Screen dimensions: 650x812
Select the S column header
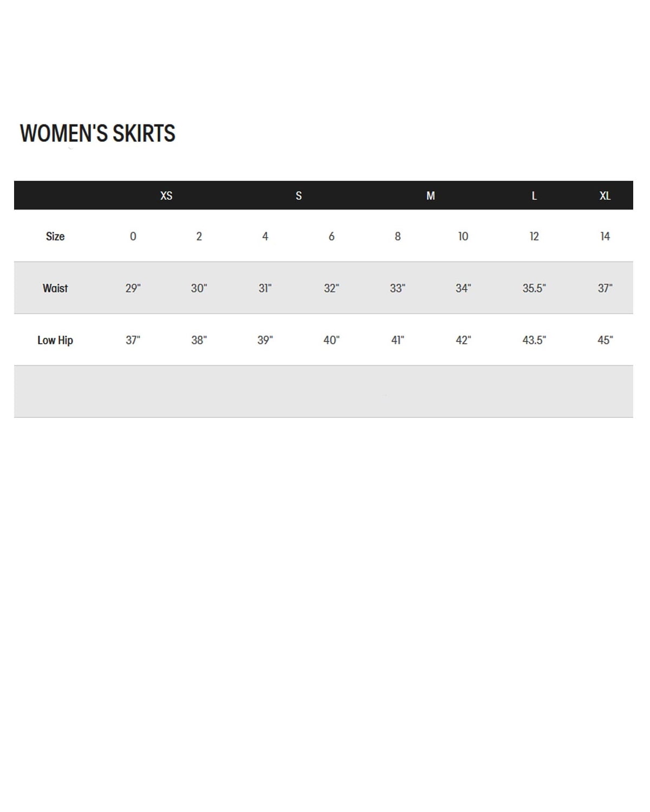(x=298, y=196)
